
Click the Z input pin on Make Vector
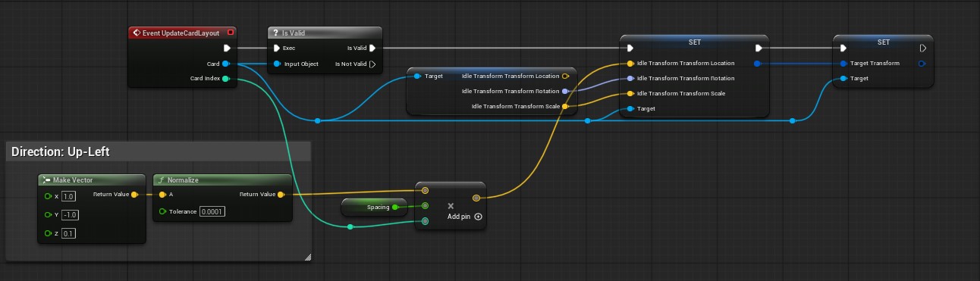[x=48, y=233]
